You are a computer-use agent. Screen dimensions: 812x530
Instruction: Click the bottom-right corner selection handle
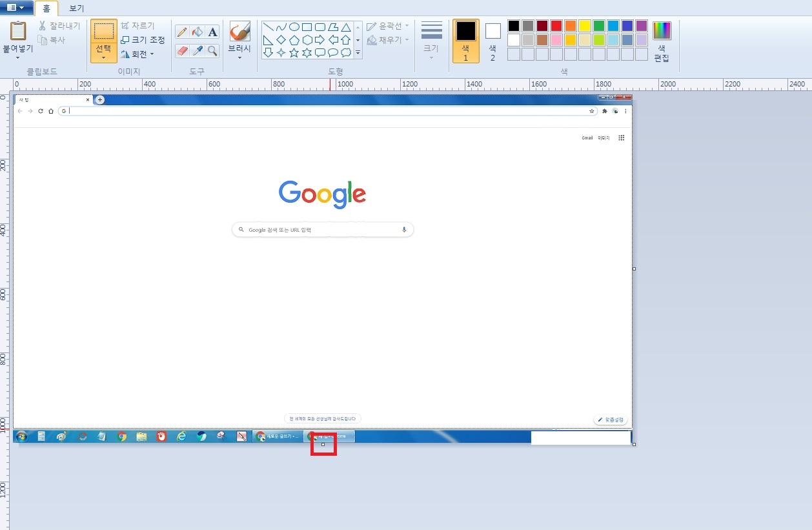(634, 444)
